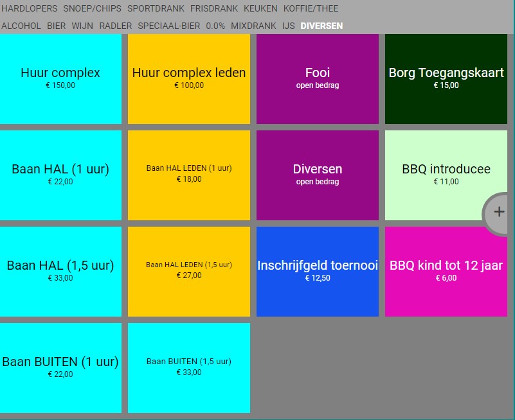Select Baan BUITEN (1,5 uur) tile
The width and height of the screenshot is (515, 420).
coord(189,367)
